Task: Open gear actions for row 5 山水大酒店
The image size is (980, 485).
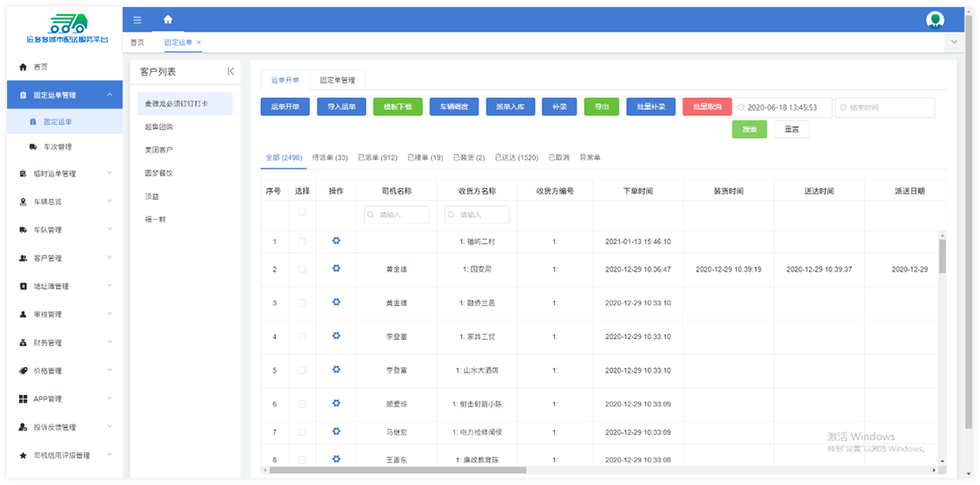Action: (336, 369)
